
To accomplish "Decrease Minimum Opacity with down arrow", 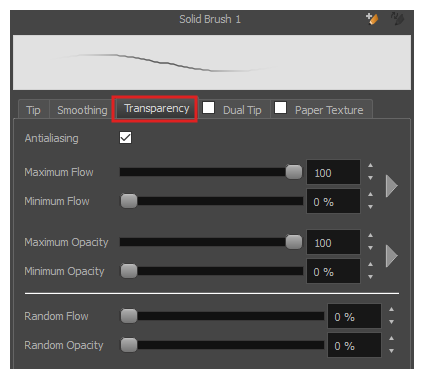I will click(x=370, y=277).
